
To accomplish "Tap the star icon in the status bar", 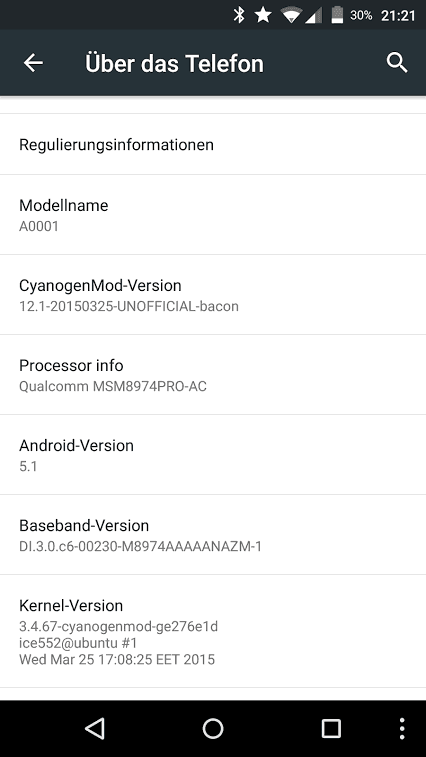I will 263,15.
